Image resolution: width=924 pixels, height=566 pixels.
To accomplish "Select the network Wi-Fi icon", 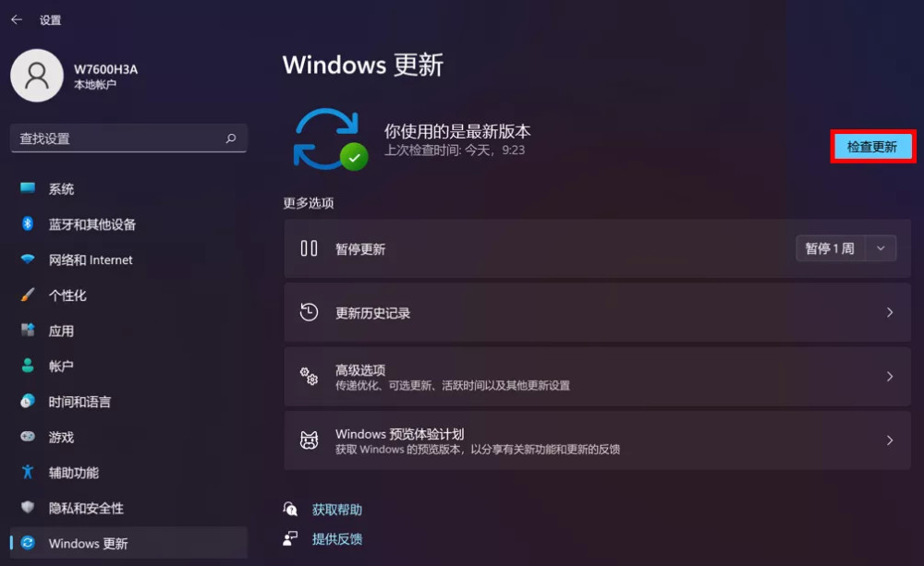I will pyautogui.click(x=28, y=259).
